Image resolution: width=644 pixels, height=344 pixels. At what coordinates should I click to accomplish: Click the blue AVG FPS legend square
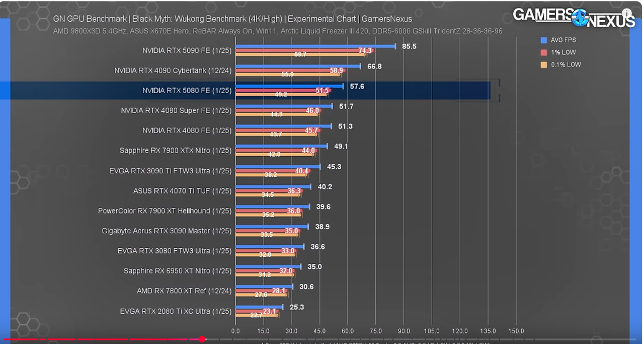tap(543, 40)
